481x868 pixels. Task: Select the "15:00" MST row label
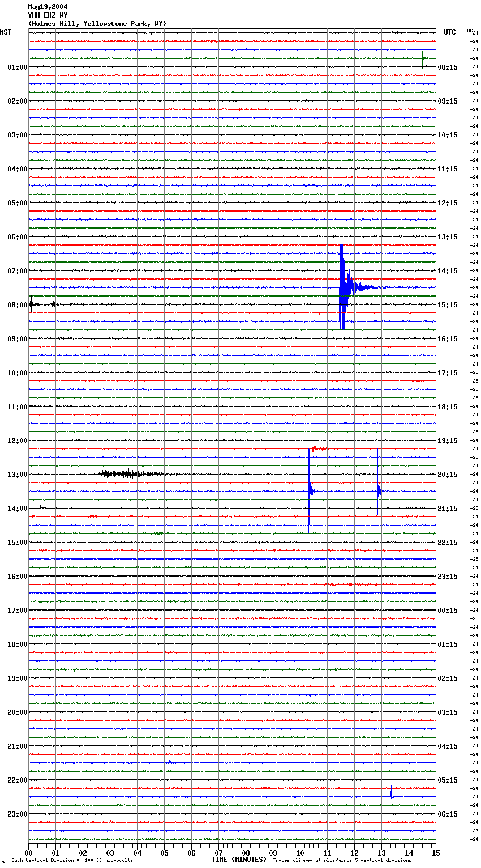[x=18, y=543]
